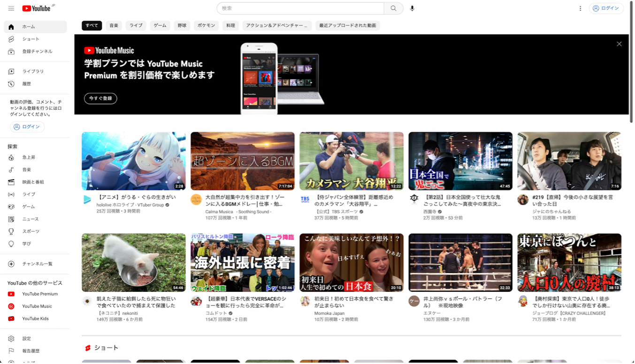Click 今すぐ登録 button in banner
Image resolution: width=635 pixels, height=364 pixels.
tap(100, 99)
